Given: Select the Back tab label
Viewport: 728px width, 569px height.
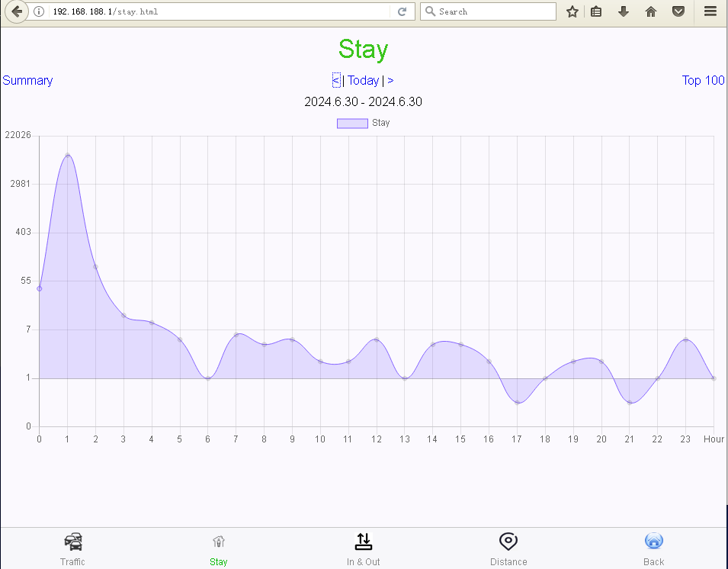Looking at the screenshot, I should (x=654, y=561).
